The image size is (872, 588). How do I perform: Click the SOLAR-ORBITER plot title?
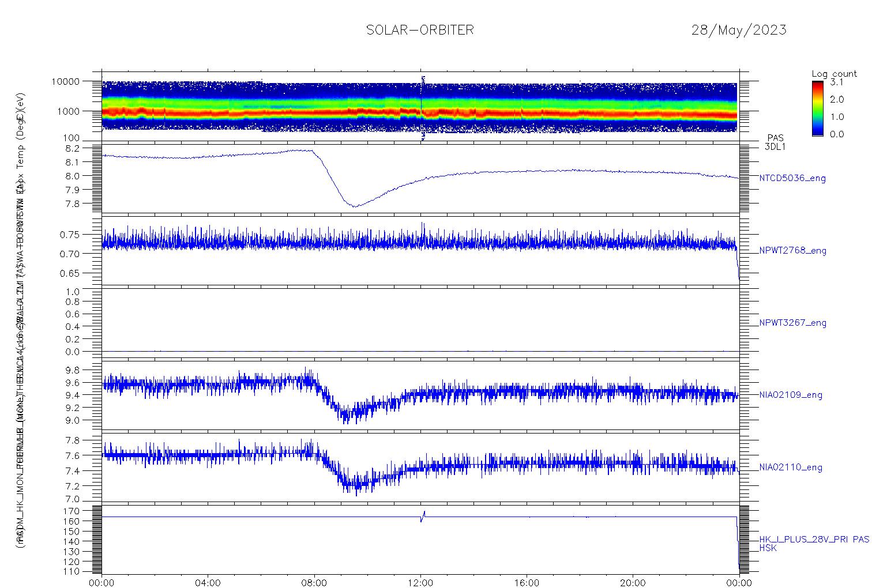(x=420, y=30)
